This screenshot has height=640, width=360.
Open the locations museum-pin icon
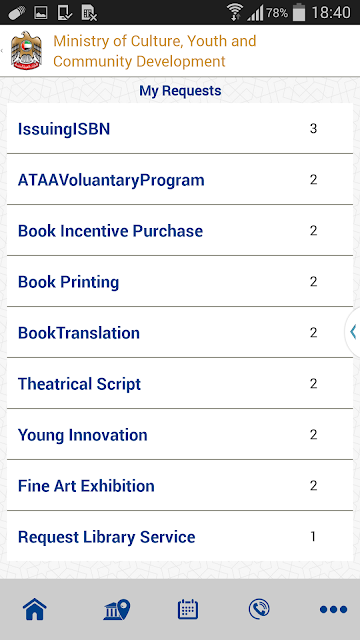(x=117, y=609)
